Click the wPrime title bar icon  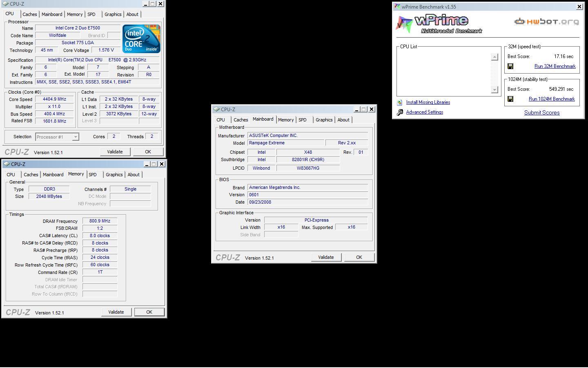(x=397, y=7)
